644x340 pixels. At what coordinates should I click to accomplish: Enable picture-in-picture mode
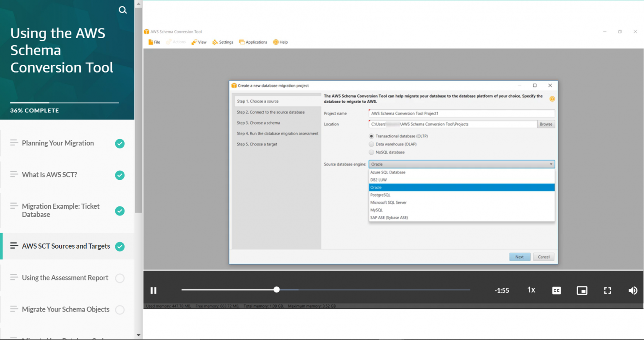582,290
